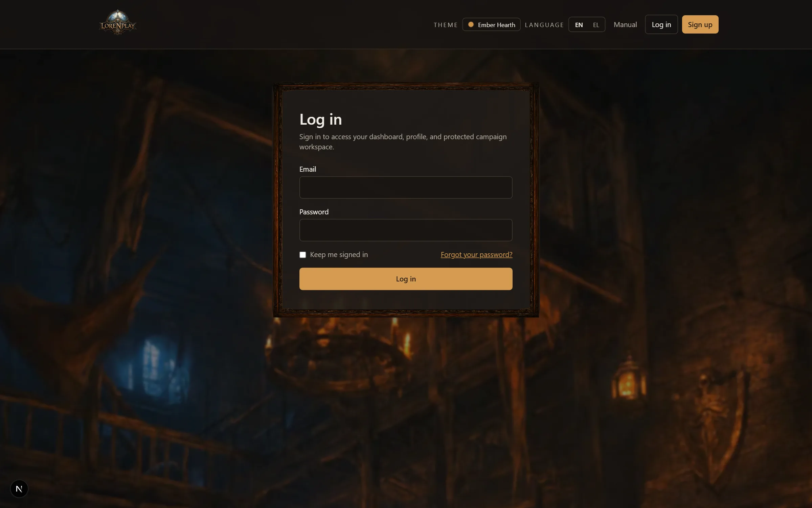Focus the Email input field

point(406,187)
